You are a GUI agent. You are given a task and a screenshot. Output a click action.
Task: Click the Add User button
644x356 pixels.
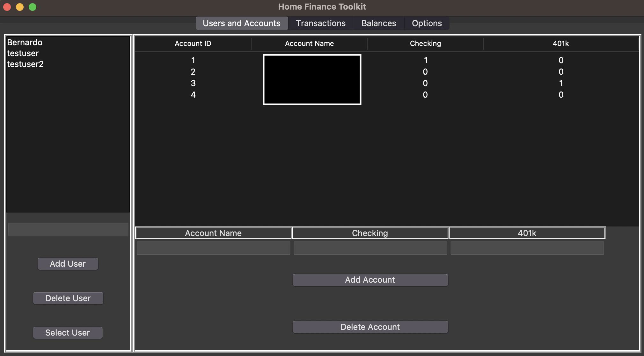point(68,264)
